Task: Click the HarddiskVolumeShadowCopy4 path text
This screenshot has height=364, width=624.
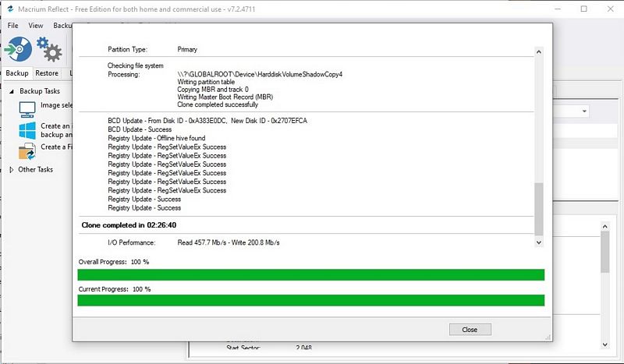Action: tap(260, 74)
